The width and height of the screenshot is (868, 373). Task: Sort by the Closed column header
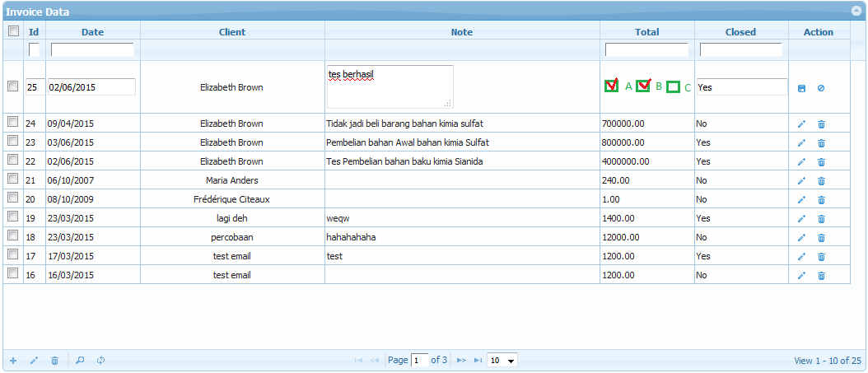point(740,32)
